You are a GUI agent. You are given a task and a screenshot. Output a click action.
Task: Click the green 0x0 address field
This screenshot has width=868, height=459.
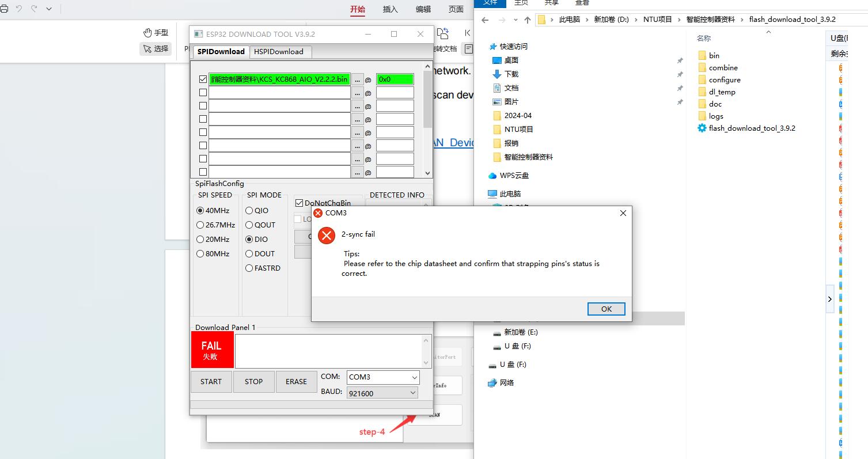(x=395, y=79)
